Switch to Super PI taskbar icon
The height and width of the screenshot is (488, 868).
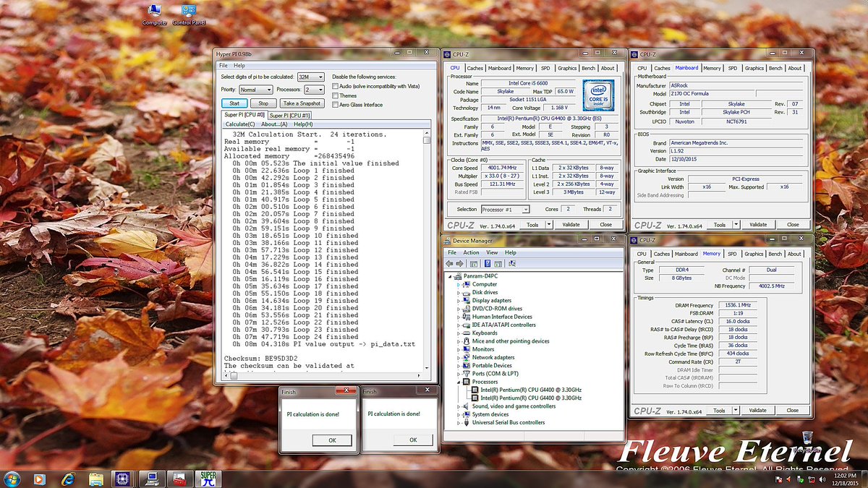[208, 479]
